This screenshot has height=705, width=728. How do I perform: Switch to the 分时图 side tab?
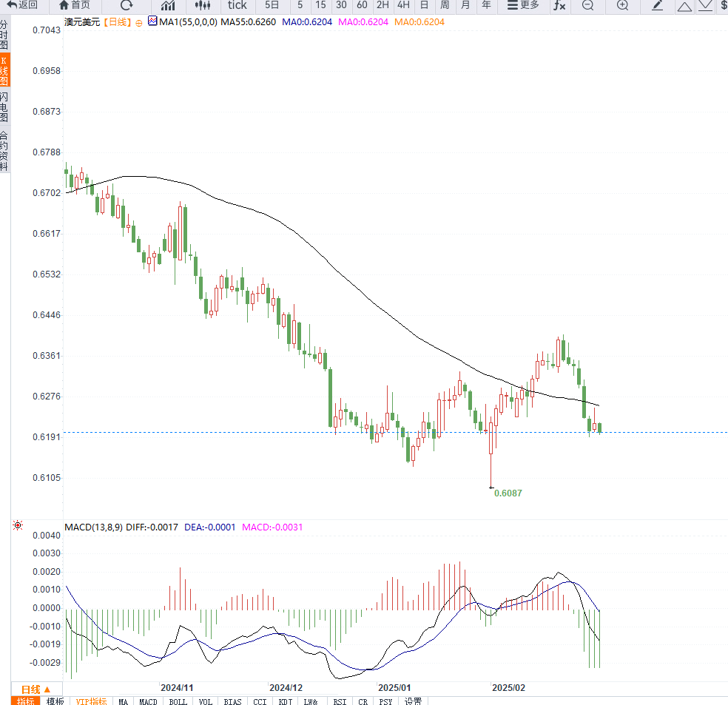4,34
